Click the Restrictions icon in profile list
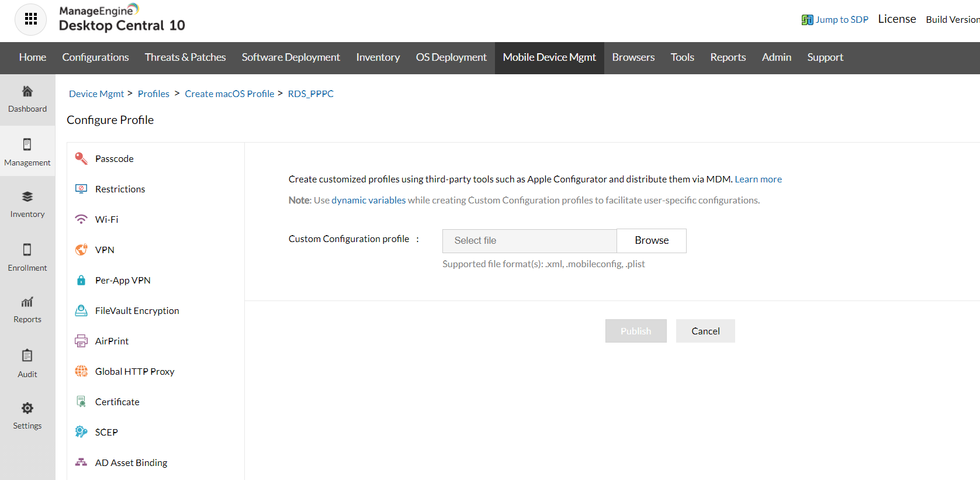The height and width of the screenshot is (480, 980). (81, 189)
